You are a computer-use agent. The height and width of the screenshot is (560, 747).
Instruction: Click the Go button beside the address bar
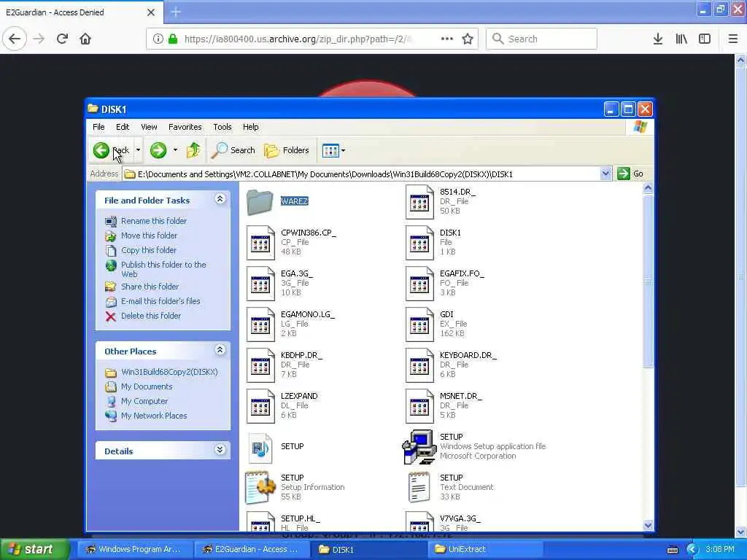point(631,174)
